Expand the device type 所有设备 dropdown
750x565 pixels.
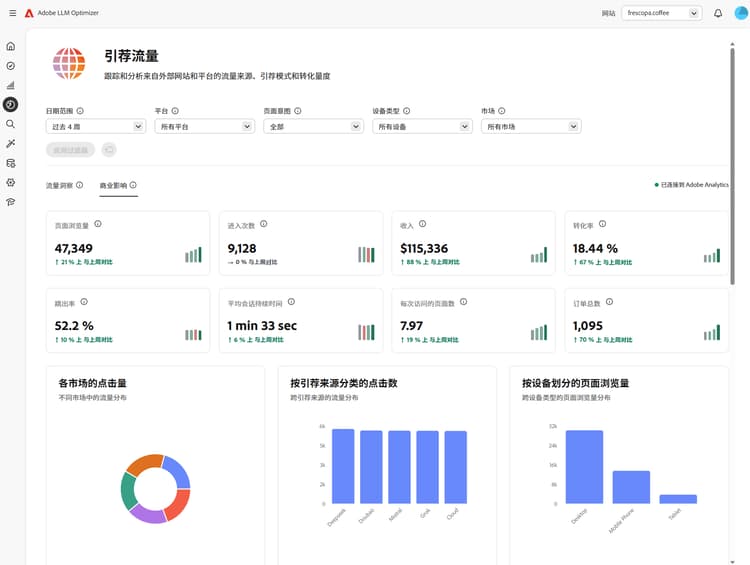coord(422,126)
